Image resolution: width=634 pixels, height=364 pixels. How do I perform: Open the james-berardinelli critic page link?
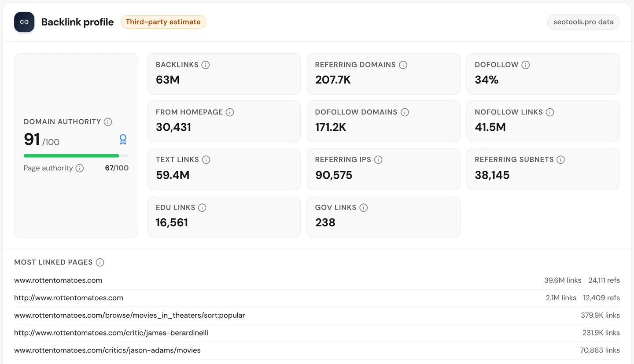(x=111, y=333)
